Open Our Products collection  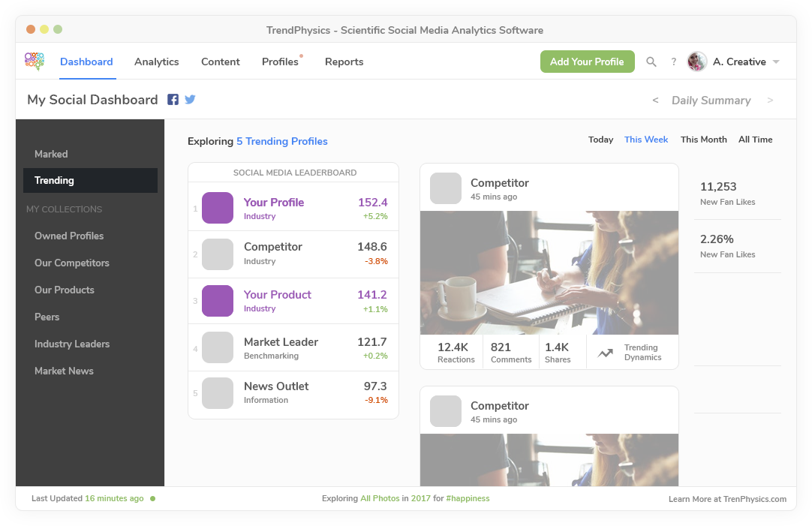(65, 290)
